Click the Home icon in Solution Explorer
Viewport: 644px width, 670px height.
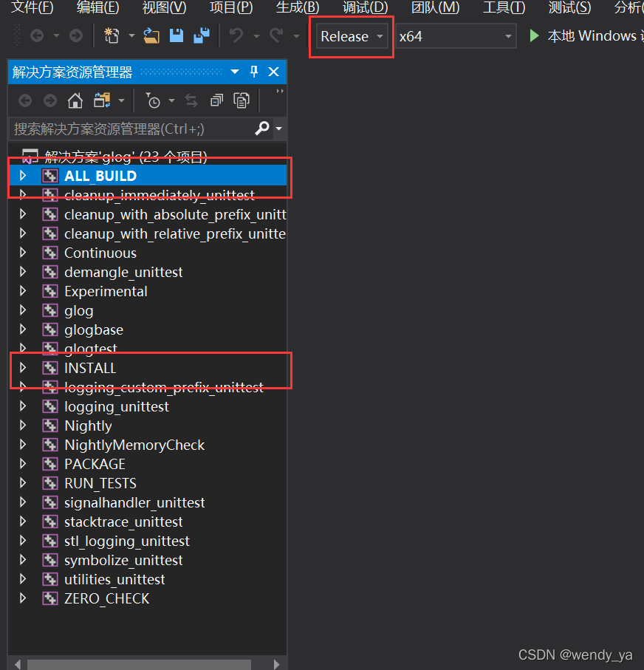tap(76, 100)
